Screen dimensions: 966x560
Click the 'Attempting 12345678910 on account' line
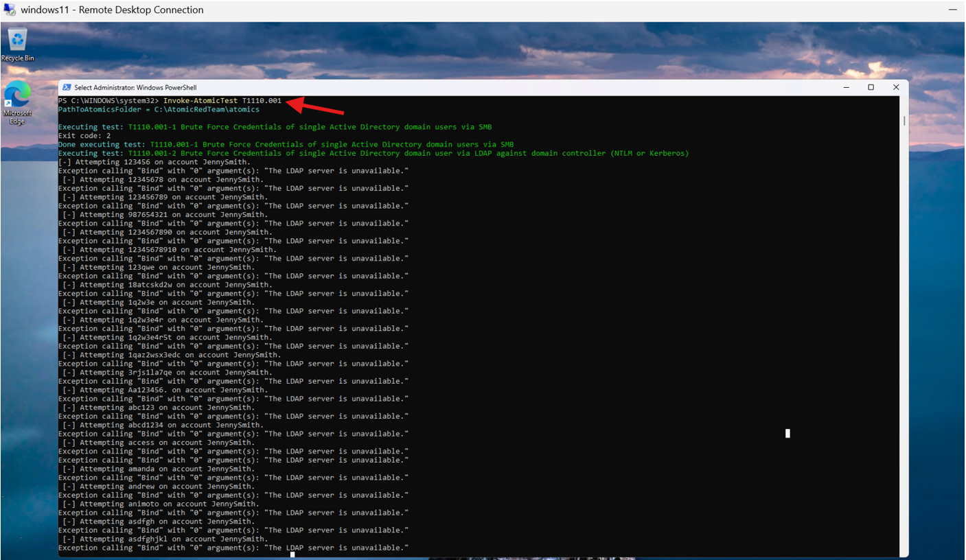click(170, 250)
